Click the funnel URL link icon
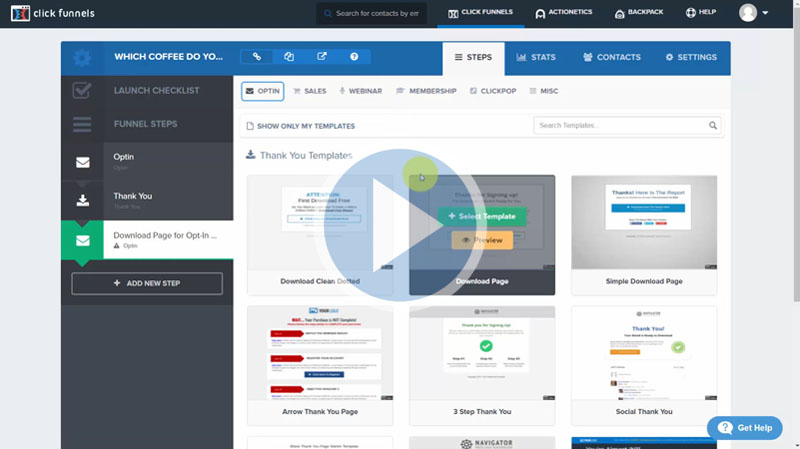The height and width of the screenshot is (449, 800). point(257,57)
